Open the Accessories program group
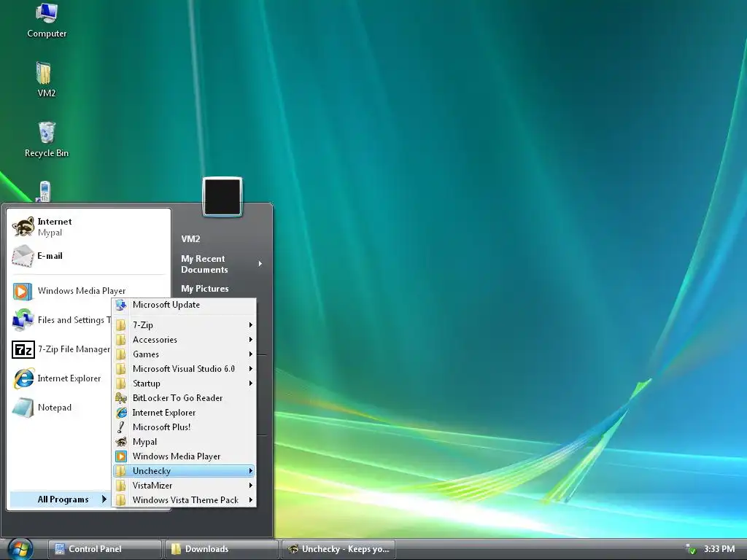The width and height of the screenshot is (747, 560). [x=184, y=340]
